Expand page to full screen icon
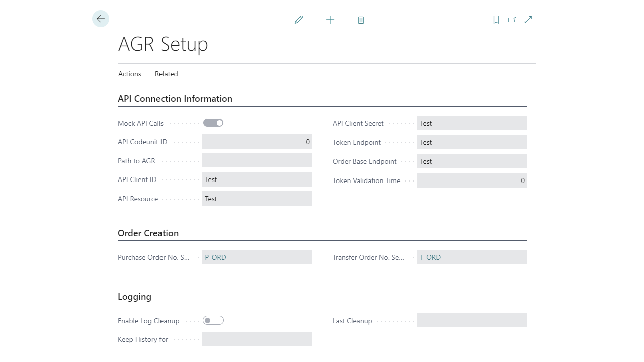 (528, 20)
